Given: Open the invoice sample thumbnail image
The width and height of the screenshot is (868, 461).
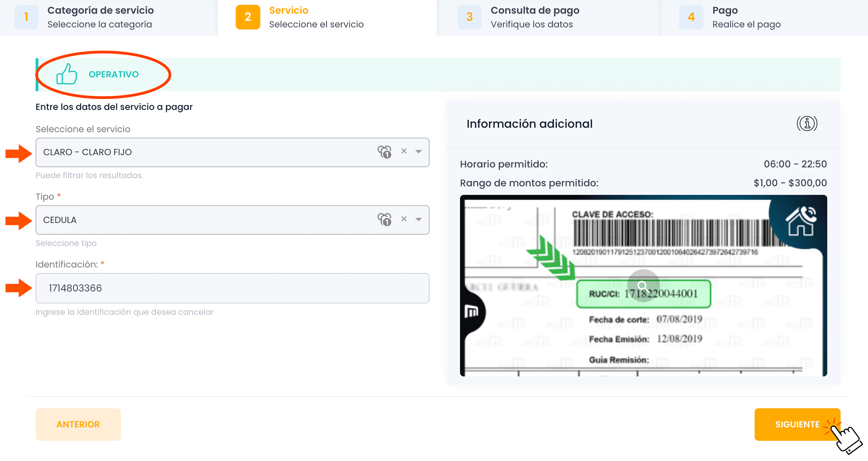Looking at the screenshot, I should [643, 286].
